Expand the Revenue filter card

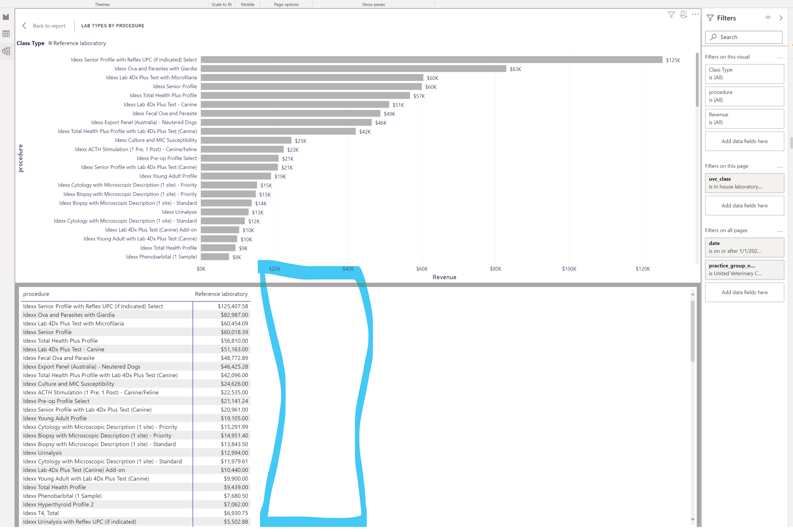[x=744, y=119]
